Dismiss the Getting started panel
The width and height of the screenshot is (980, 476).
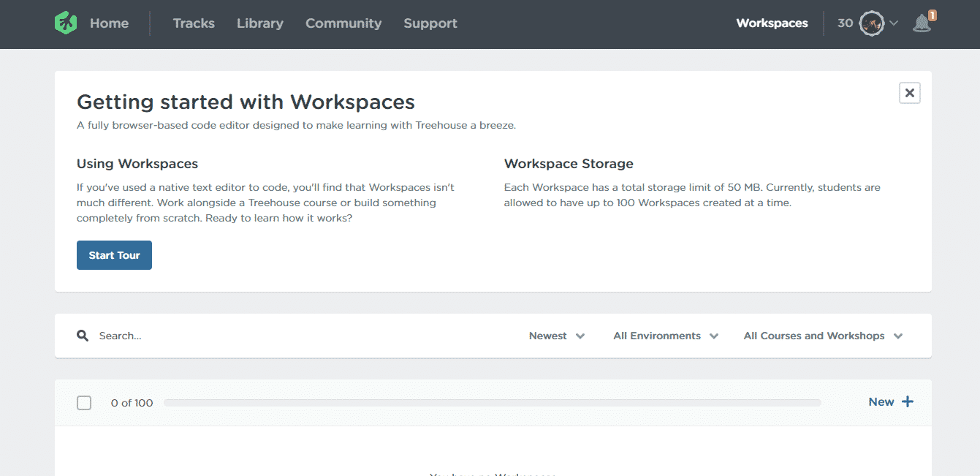click(x=909, y=93)
